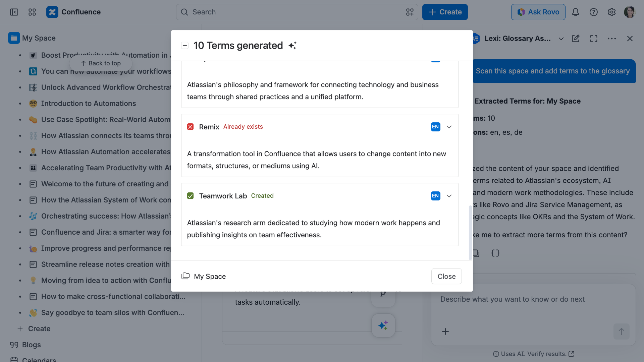Close the Lexi Glossary Assistant panel
This screenshot has height=362, width=644.
tap(630, 39)
